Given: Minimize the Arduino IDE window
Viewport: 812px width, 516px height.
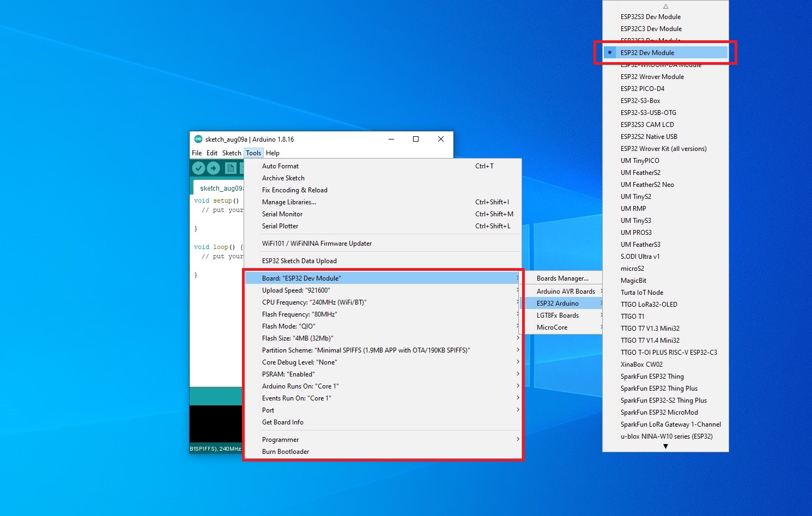Looking at the screenshot, I should click(x=391, y=139).
